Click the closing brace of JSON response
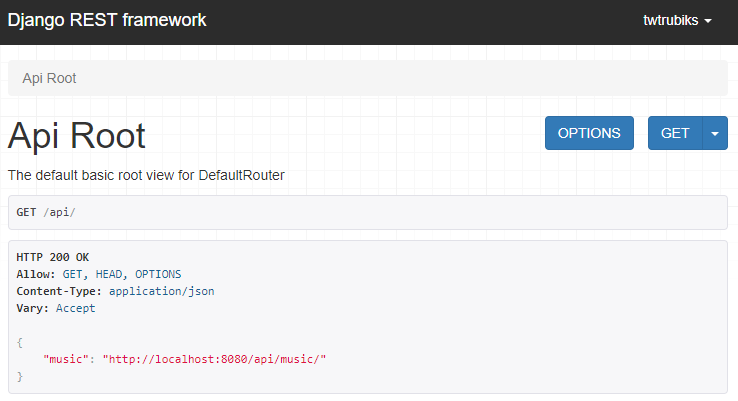The height and width of the screenshot is (401, 738). [x=20, y=376]
